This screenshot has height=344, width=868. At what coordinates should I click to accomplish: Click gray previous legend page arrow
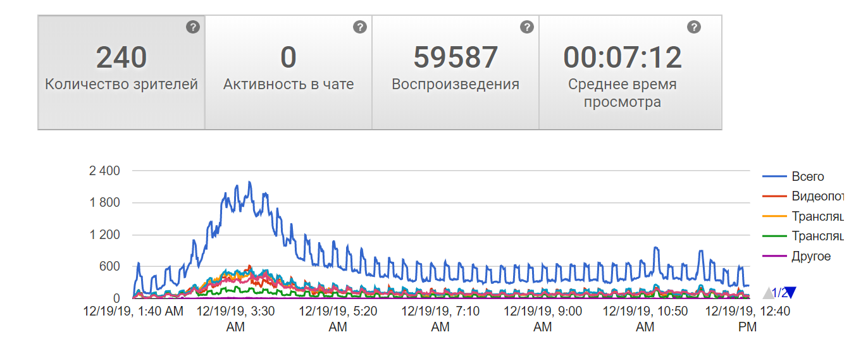[768, 292]
